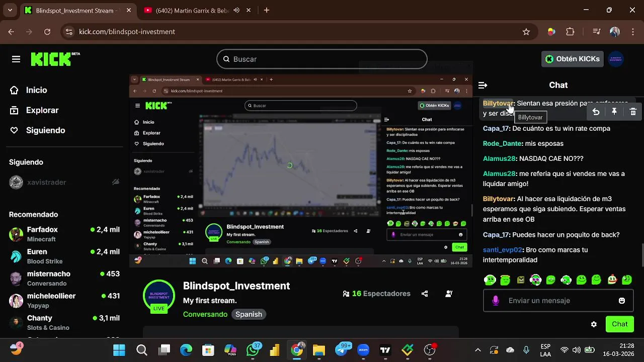
Task: Click the Blindspot Investment LIVE avatar
Action: pyautogui.click(x=159, y=296)
